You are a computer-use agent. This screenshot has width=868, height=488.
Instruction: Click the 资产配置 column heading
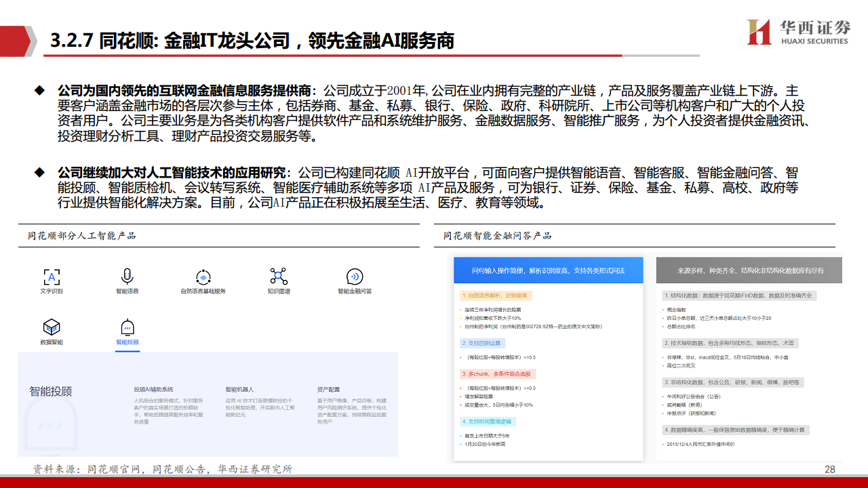tap(328, 390)
